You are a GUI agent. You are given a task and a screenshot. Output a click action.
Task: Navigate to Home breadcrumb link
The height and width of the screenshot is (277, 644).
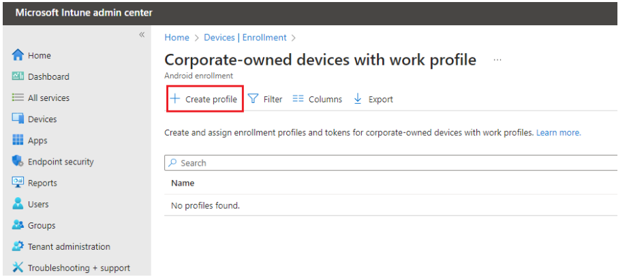177,38
